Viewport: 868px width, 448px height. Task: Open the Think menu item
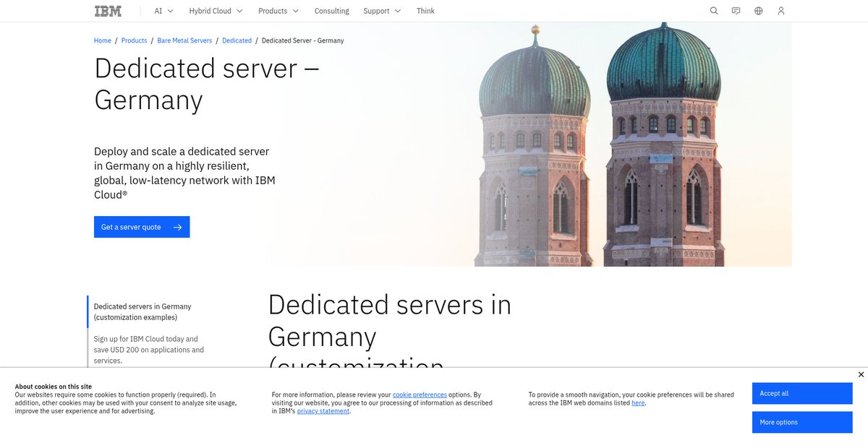425,11
